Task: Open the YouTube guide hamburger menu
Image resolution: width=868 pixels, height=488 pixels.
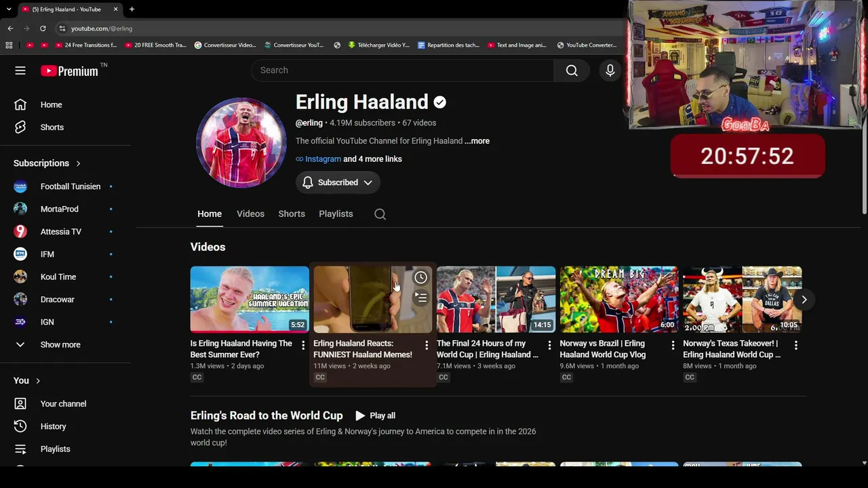Action: 20,70
